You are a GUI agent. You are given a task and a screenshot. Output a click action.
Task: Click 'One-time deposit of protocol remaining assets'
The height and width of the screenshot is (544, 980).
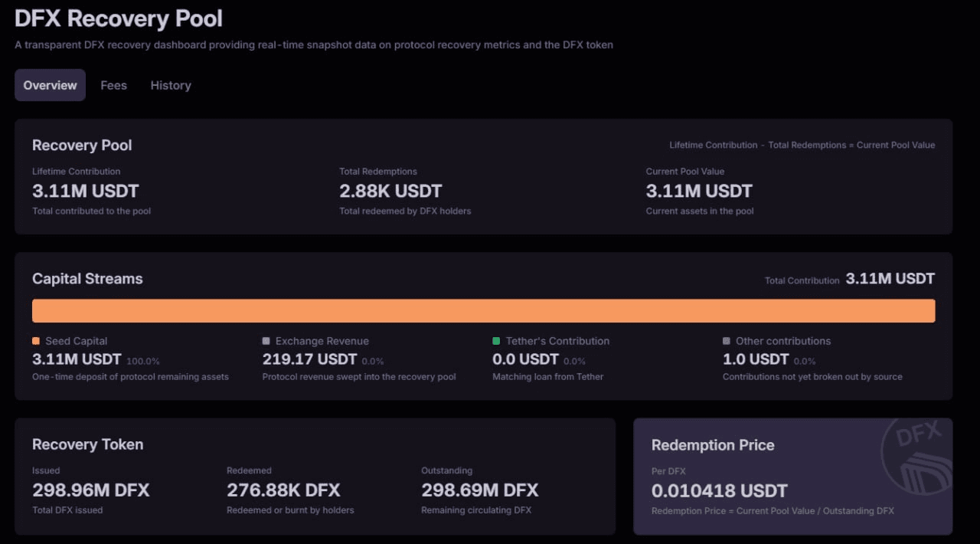tap(130, 377)
